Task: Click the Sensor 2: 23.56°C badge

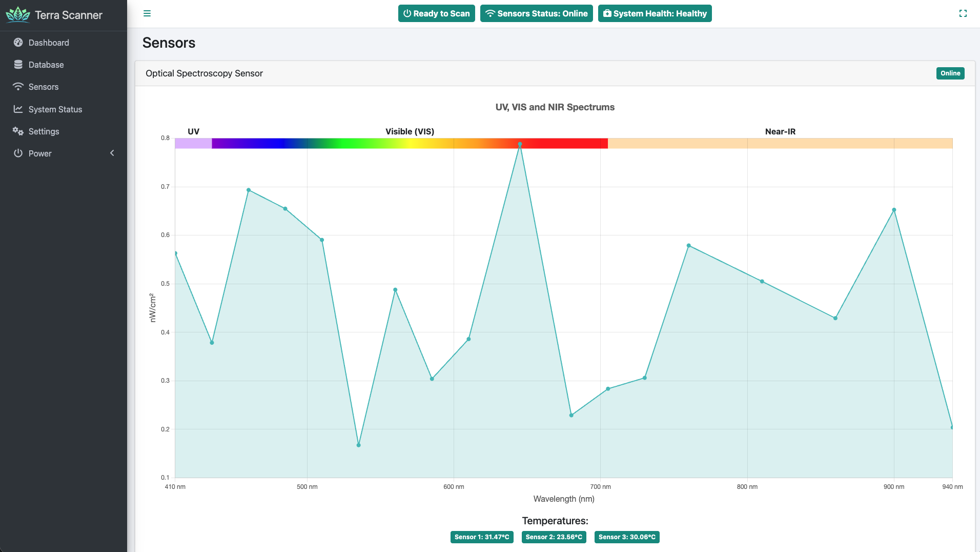Action: tap(554, 537)
